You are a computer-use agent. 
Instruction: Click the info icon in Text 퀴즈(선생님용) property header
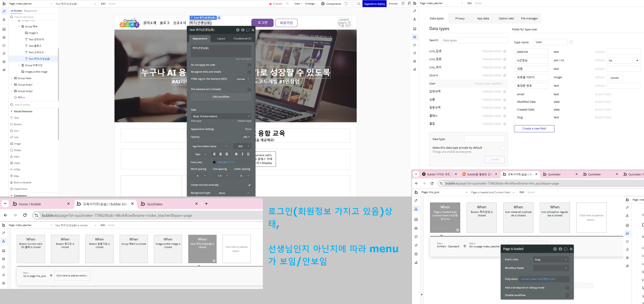[x=243, y=30]
